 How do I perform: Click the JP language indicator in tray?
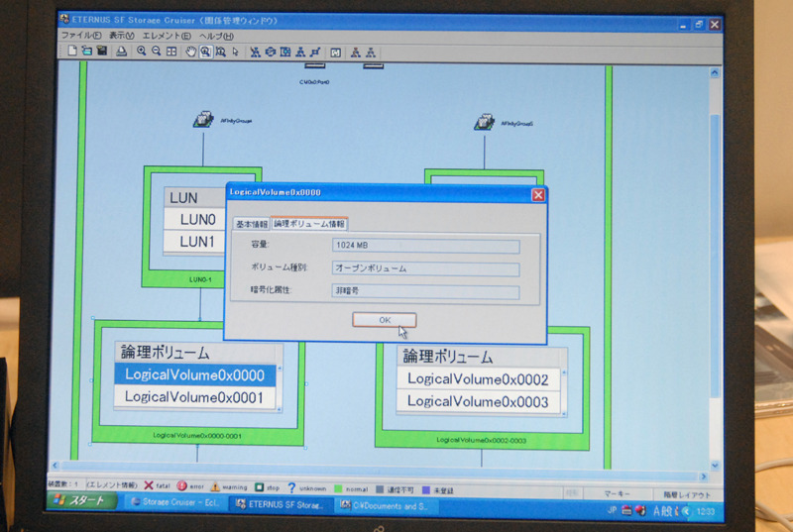tap(612, 510)
